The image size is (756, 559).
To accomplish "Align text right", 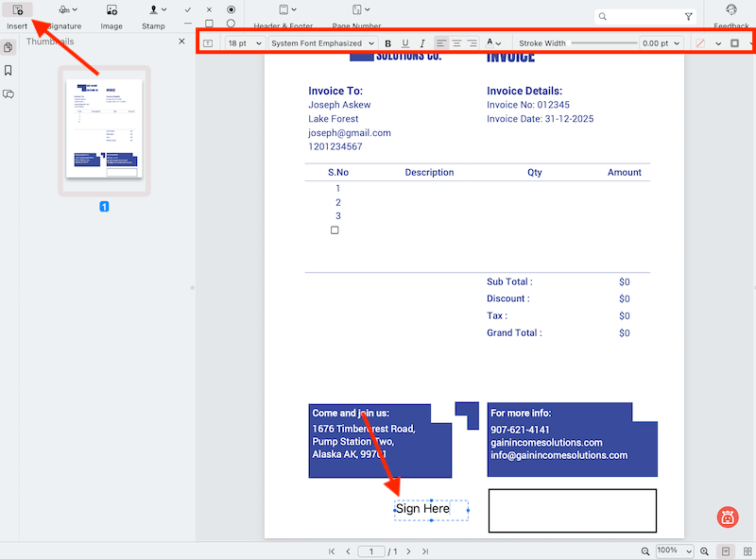I will pyautogui.click(x=472, y=43).
